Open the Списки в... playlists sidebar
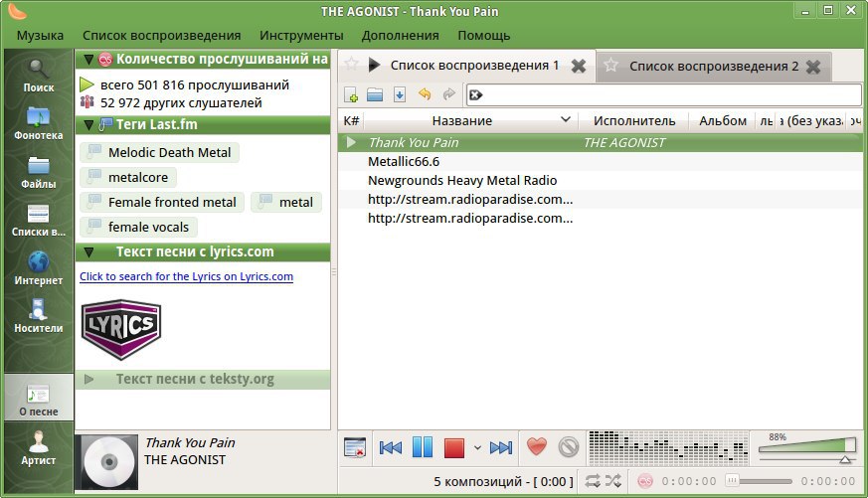The image size is (868, 498). coord(38,221)
